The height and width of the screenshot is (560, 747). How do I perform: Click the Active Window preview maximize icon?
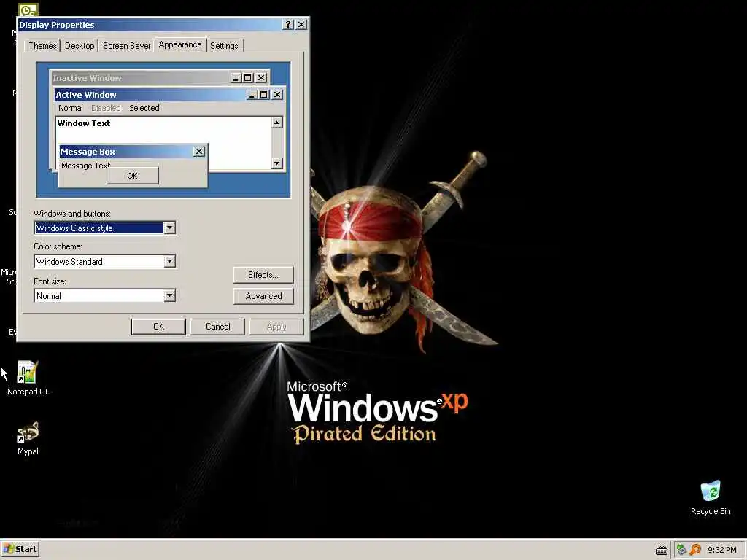[264, 95]
